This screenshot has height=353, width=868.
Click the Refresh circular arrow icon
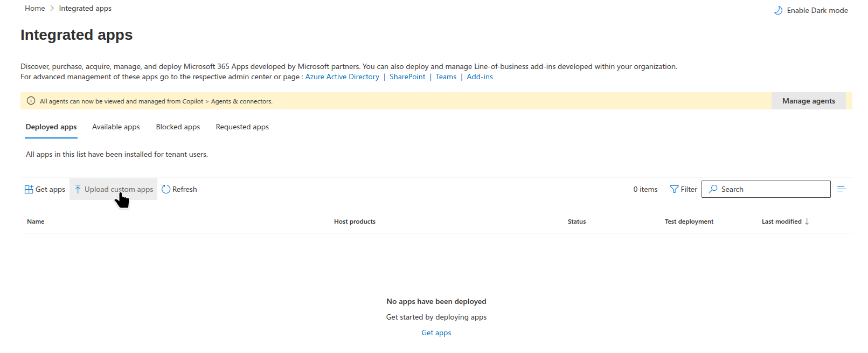click(166, 189)
